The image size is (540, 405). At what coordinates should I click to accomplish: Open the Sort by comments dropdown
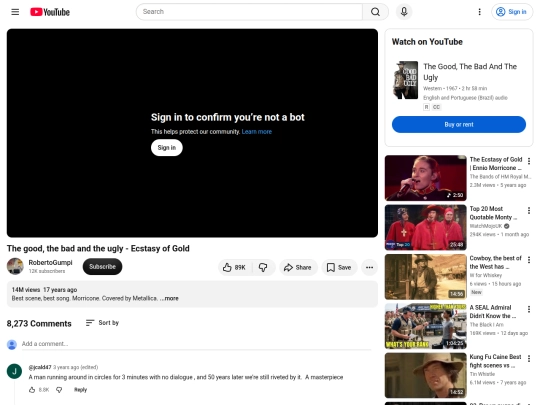(x=102, y=323)
